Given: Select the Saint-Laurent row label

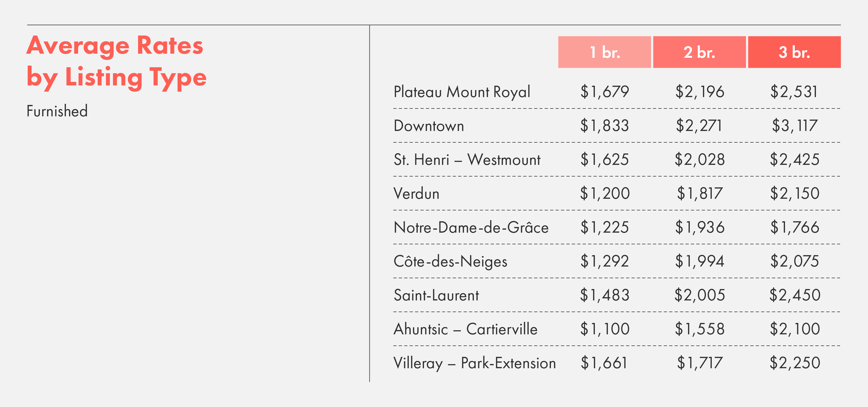Looking at the screenshot, I should pyautogui.click(x=436, y=295).
